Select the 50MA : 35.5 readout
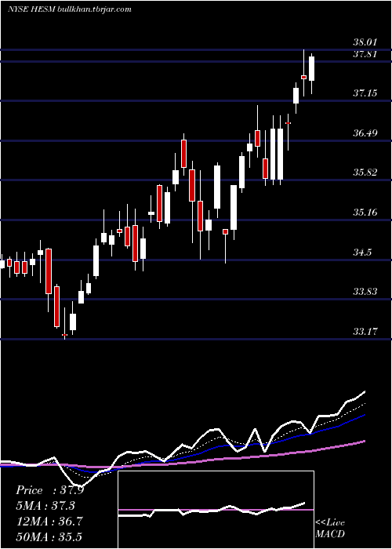Viewport: 392px width, 549px height. (x=49, y=536)
